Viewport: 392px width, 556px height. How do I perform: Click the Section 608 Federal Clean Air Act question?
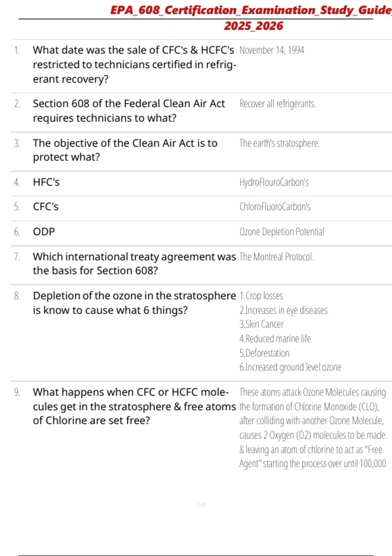(x=129, y=111)
